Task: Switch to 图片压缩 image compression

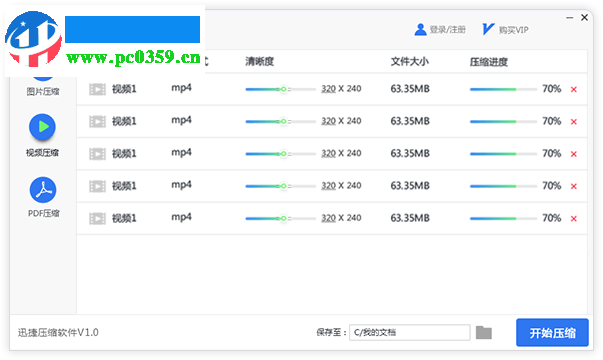Action: (43, 91)
